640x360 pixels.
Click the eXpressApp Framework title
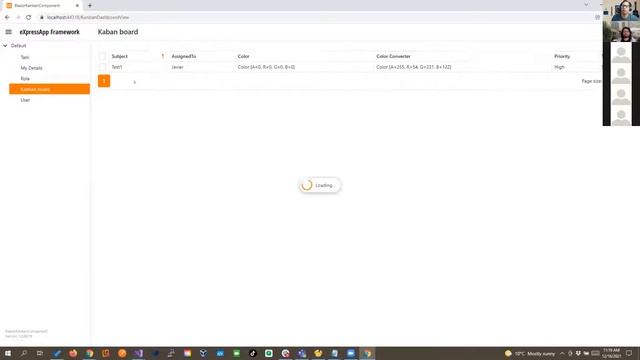click(x=50, y=32)
